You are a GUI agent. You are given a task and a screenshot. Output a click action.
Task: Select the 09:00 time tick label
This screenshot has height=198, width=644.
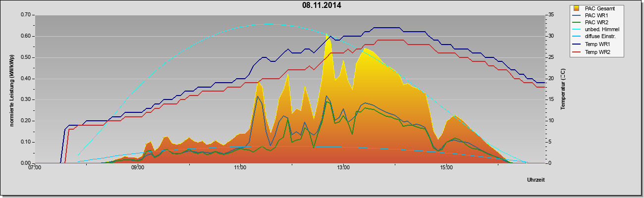[x=138, y=168]
